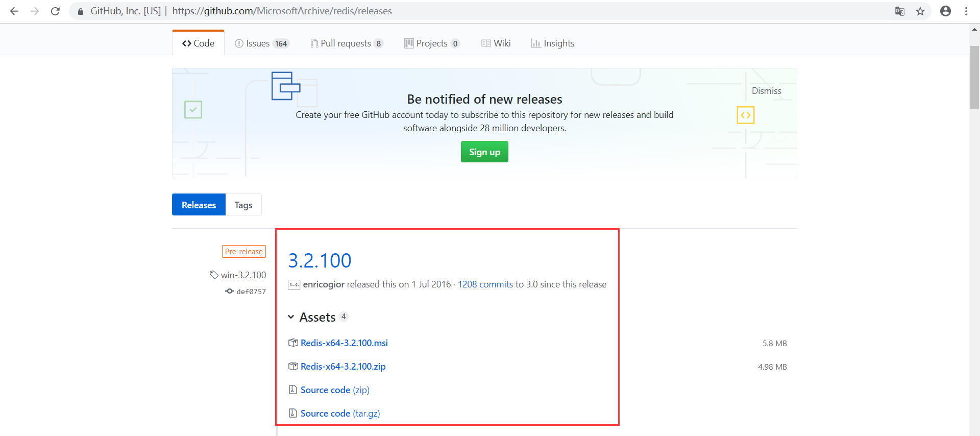
Task: Download Redis-x64-3.2.100.zip
Action: point(343,367)
